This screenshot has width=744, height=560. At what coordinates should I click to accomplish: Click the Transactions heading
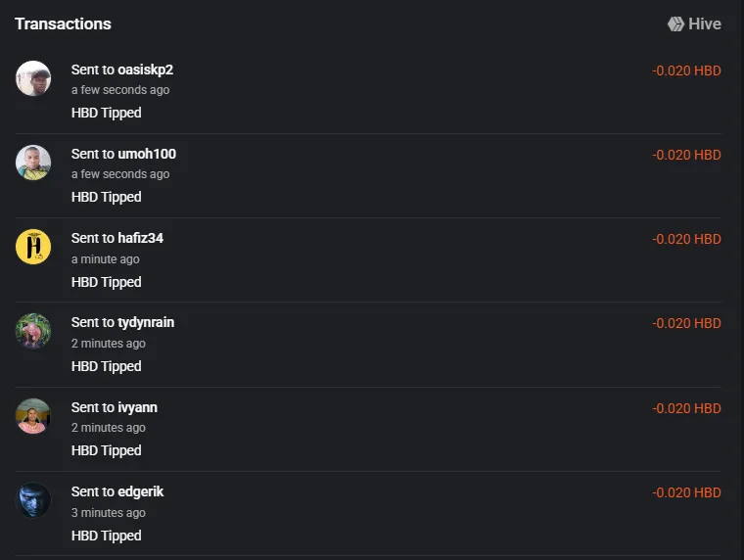pyautogui.click(x=63, y=23)
